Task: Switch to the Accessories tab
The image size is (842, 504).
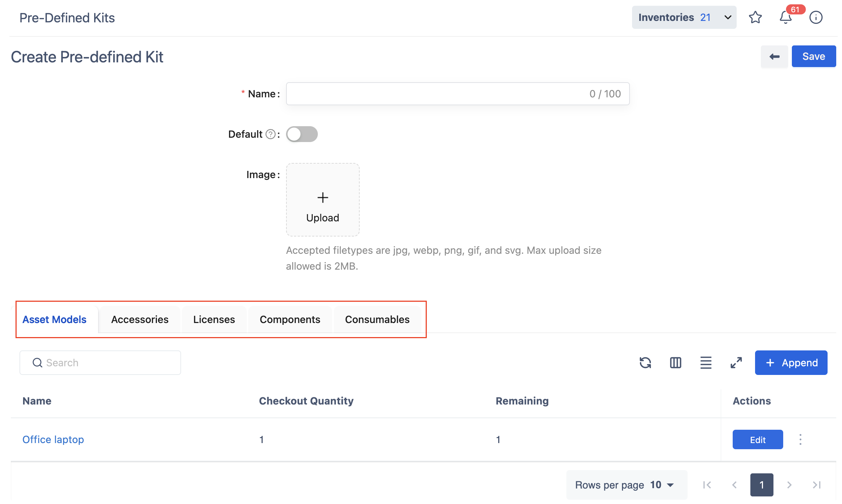Action: (140, 319)
